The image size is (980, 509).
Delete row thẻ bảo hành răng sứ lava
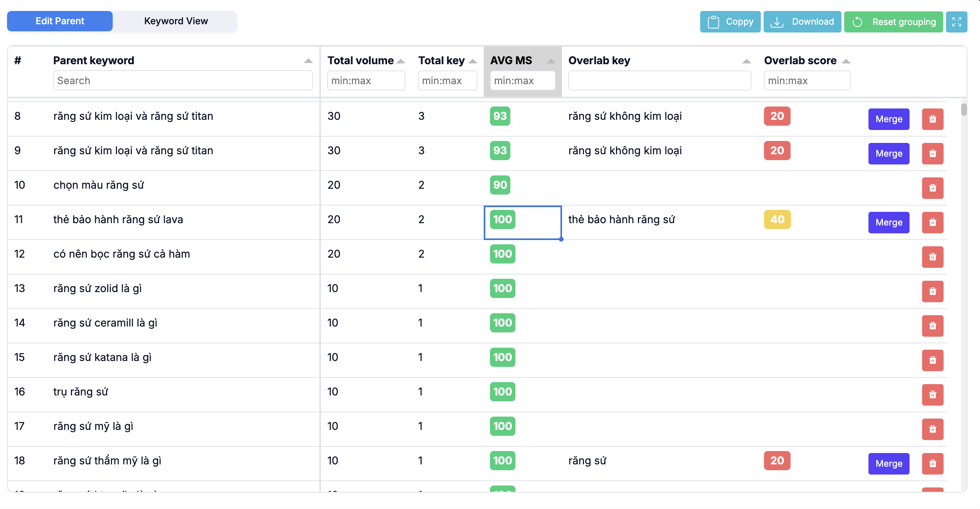[932, 222]
